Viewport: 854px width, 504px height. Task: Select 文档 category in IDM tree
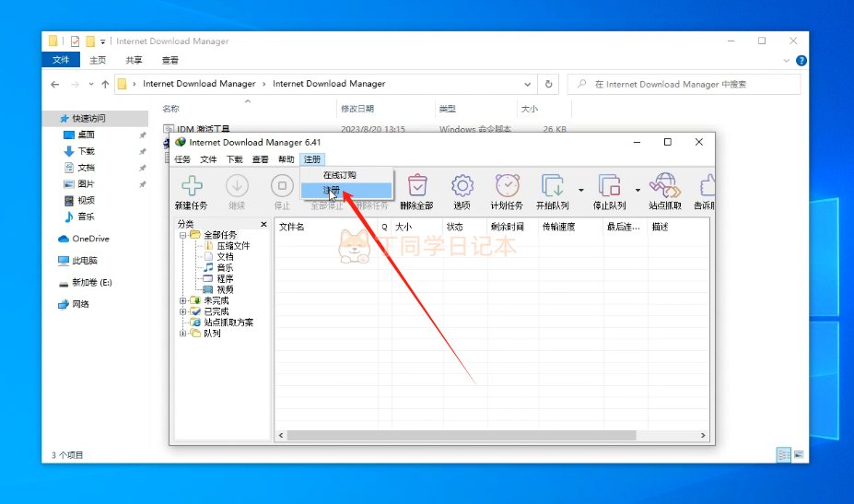(x=225, y=257)
